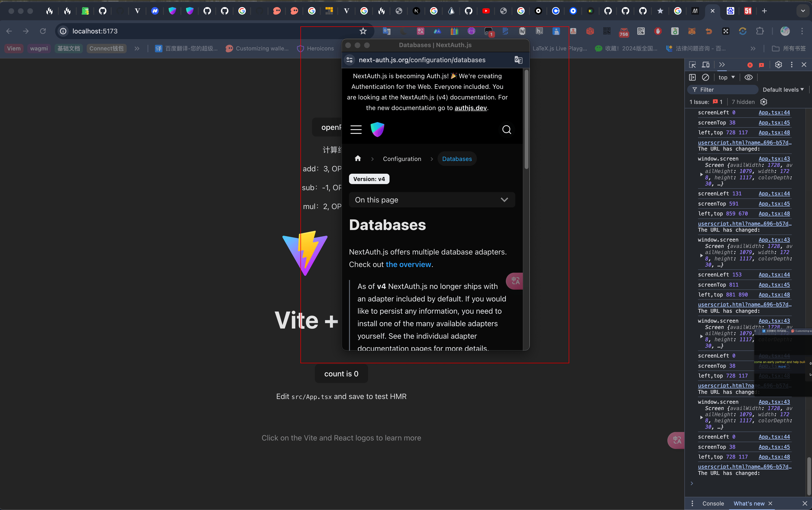Viewport: 812px width, 510px height.
Task: Expand the Screen object above screenLeft 153
Action: click(x=702, y=255)
